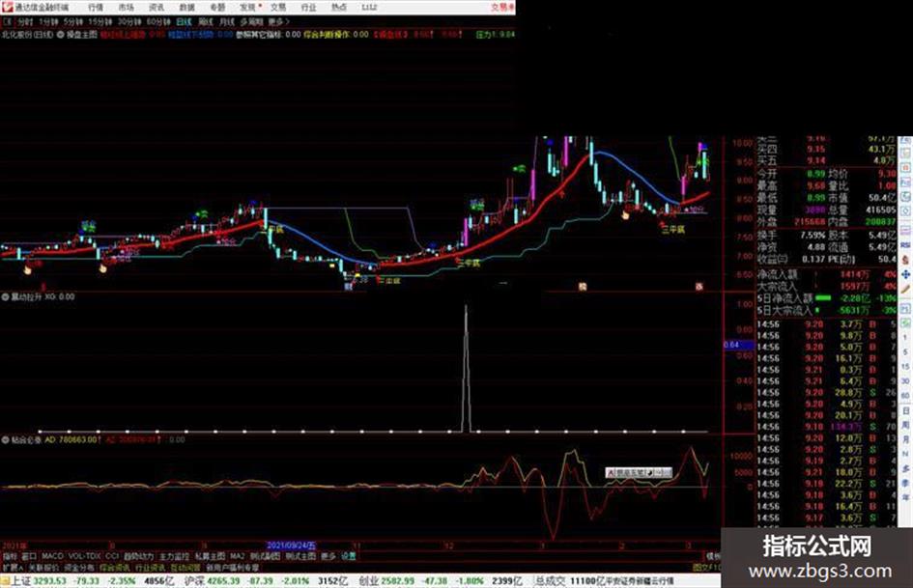Open the 资金分布 tab
This screenshot has height=588, width=913.
79,568
